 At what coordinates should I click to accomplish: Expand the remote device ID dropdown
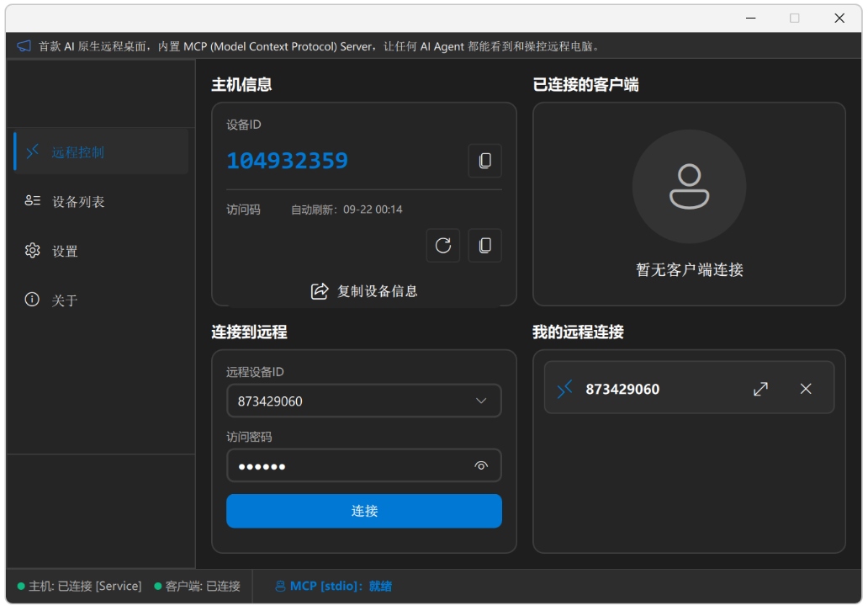(x=481, y=401)
